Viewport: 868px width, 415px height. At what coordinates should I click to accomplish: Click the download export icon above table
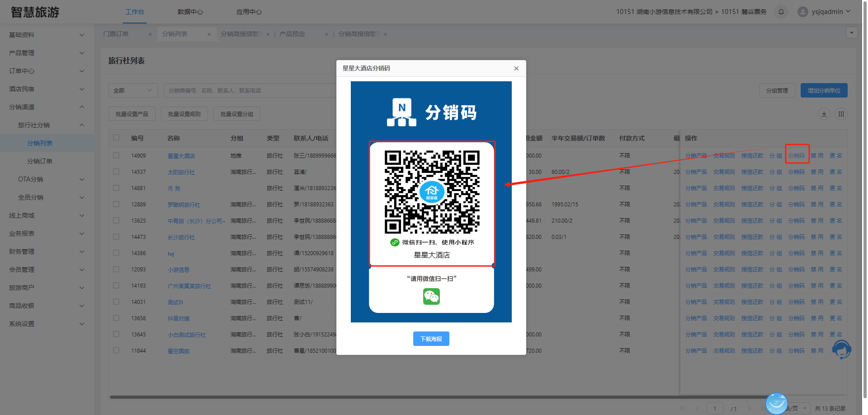(x=824, y=114)
